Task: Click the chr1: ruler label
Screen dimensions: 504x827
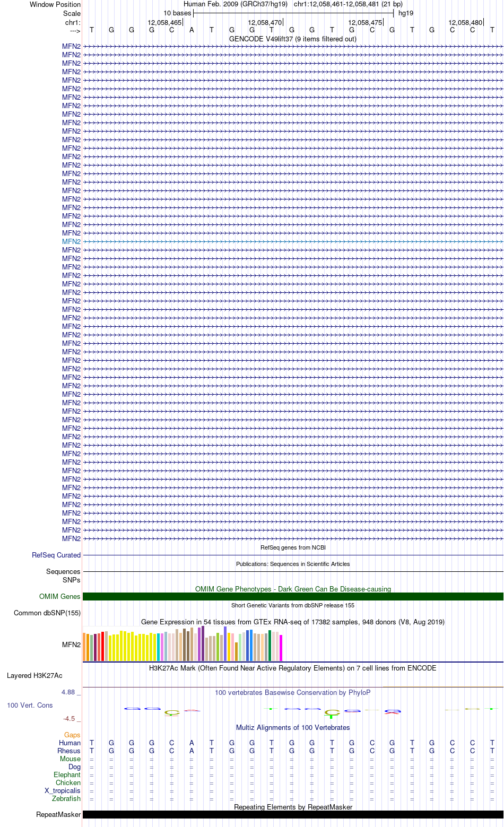Action: 73,22
